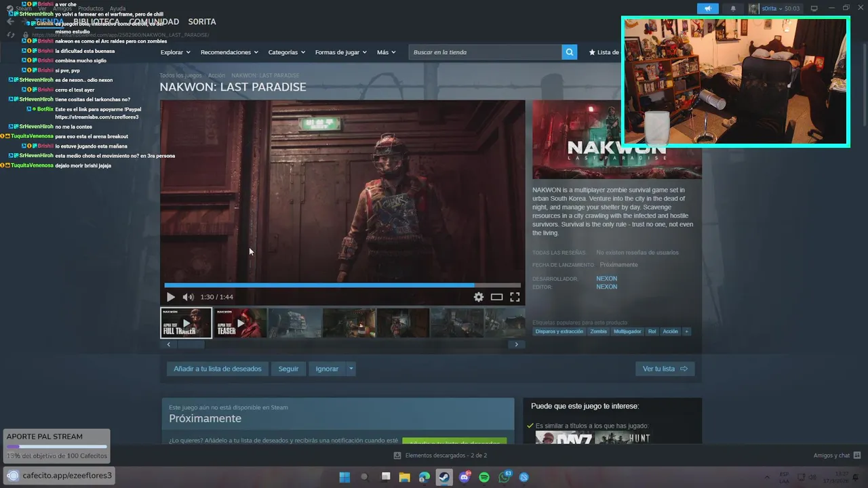Viewport: 868px width, 488px height.
Task: Open Spotify from taskbar
Action: click(484, 477)
